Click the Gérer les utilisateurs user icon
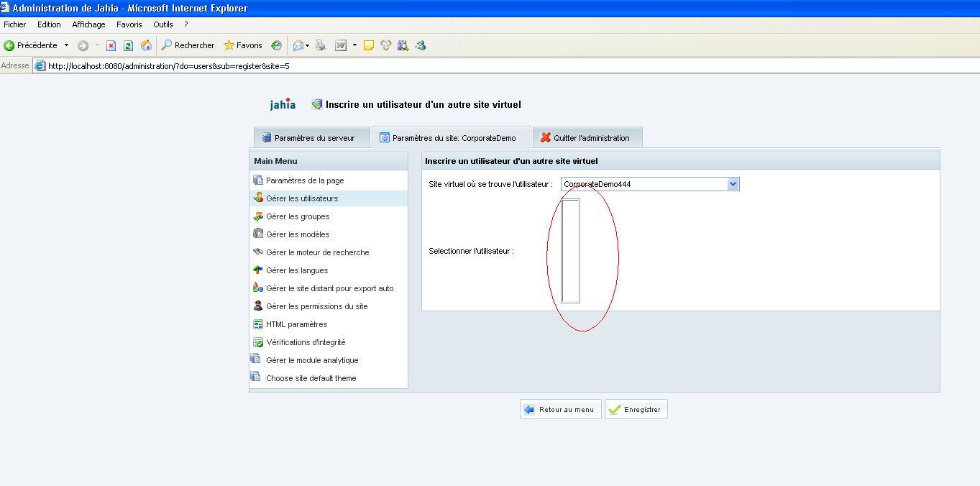980x486 pixels. [x=258, y=198]
